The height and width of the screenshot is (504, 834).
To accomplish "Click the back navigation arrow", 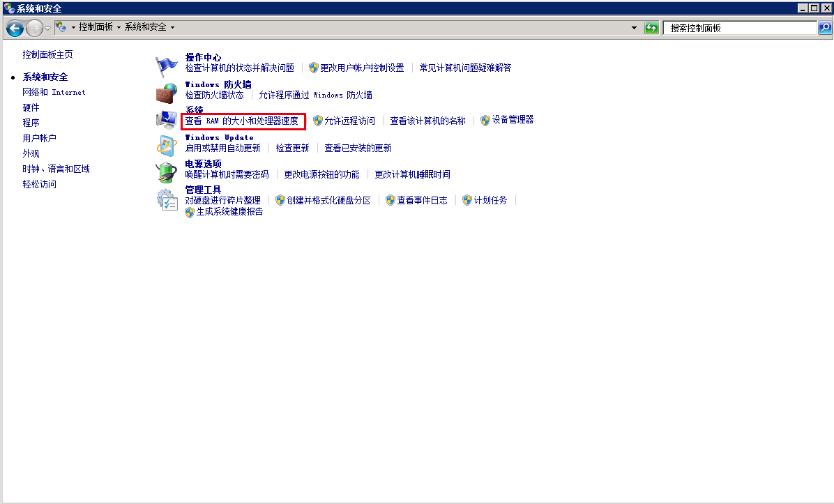I will (x=14, y=27).
